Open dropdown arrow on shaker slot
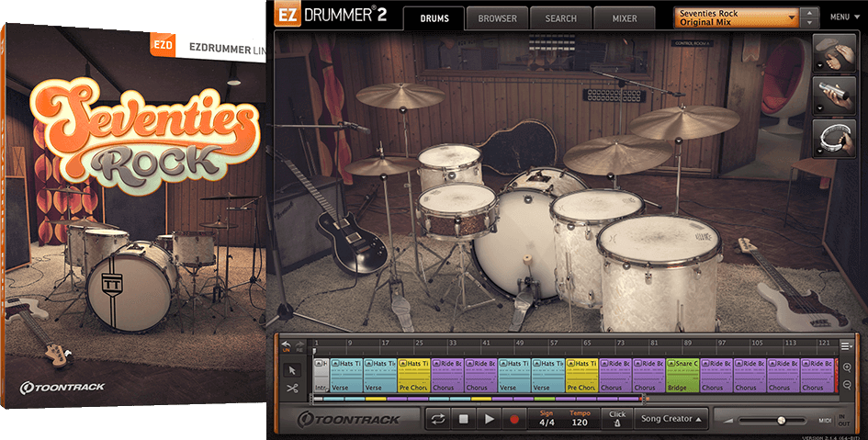This screenshot has width=868, height=440. [x=818, y=107]
